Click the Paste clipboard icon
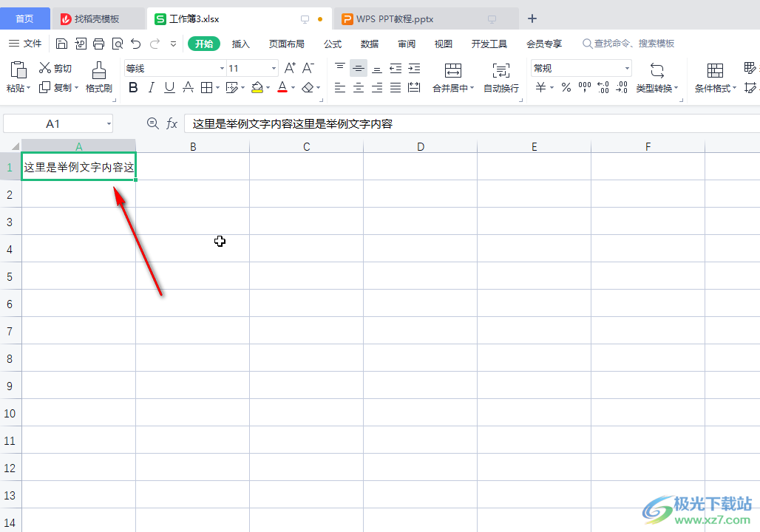Screen dimensions: 760x532 click(x=18, y=69)
